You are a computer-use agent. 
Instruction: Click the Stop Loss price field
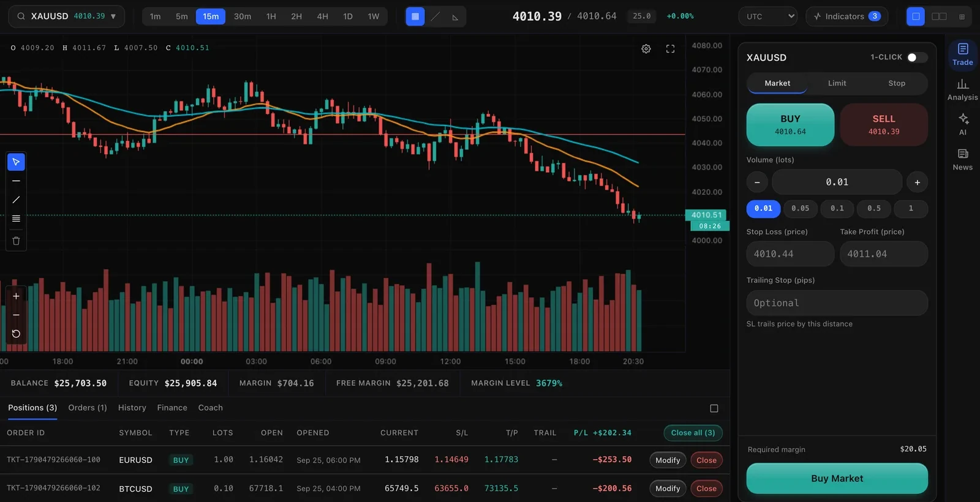[790, 254]
